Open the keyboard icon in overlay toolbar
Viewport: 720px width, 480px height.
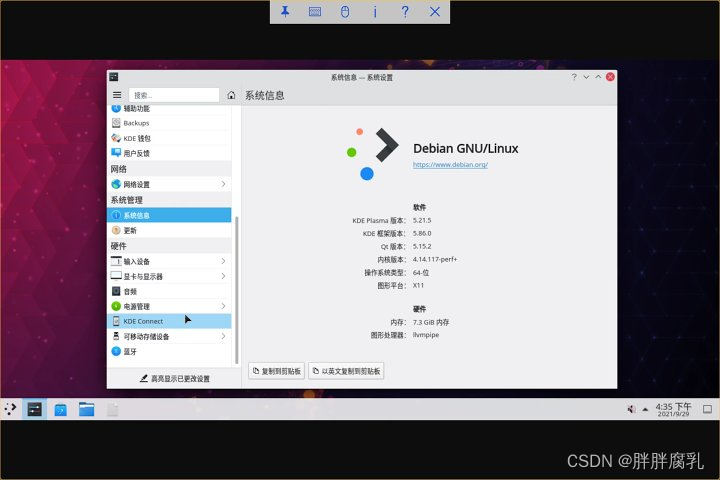click(315, 11)
